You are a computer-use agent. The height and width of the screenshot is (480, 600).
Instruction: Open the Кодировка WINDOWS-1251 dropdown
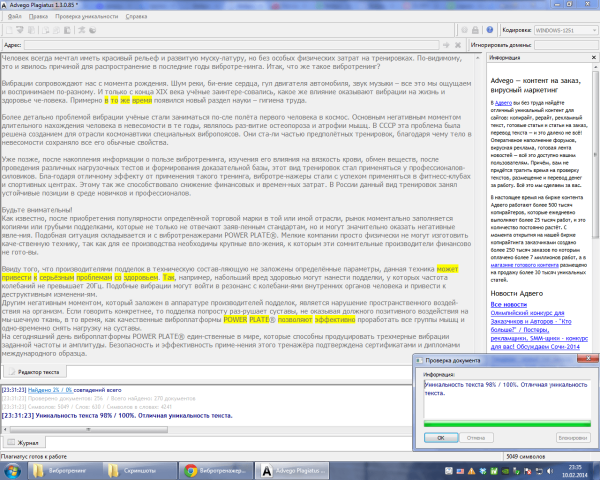566,30
